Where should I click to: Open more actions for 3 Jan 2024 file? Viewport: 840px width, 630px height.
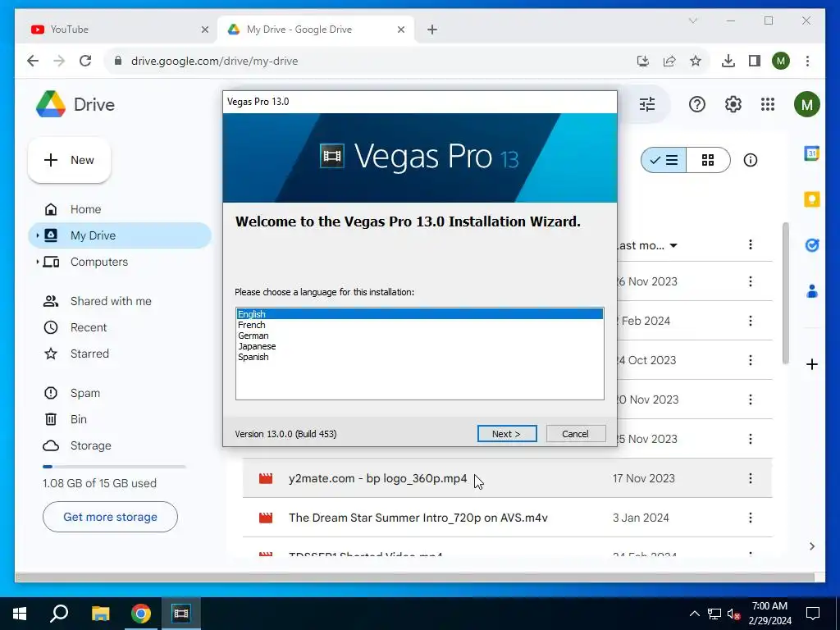(x=750, y=518)
